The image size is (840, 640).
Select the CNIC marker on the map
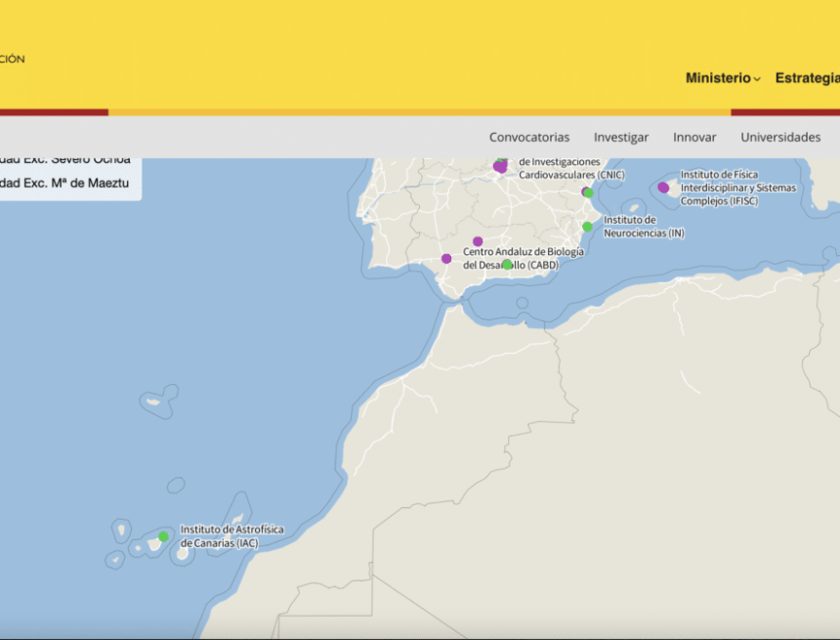coord(501,166)
